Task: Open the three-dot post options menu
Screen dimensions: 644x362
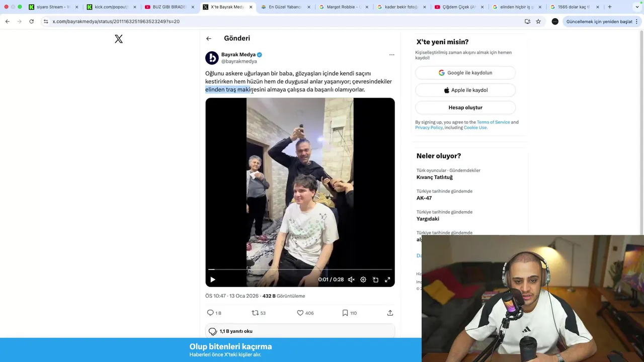Action: [x=391, y=55]
